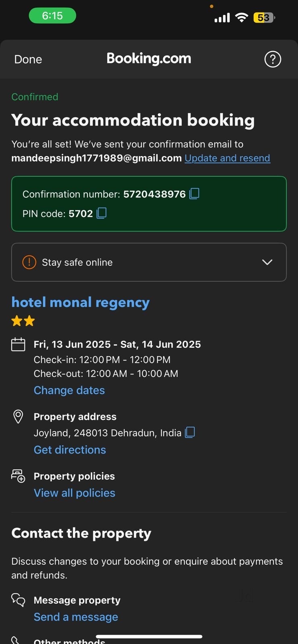Send a message to the property
Viewport: 298px width, 644px height.
[x=76, y=617]
